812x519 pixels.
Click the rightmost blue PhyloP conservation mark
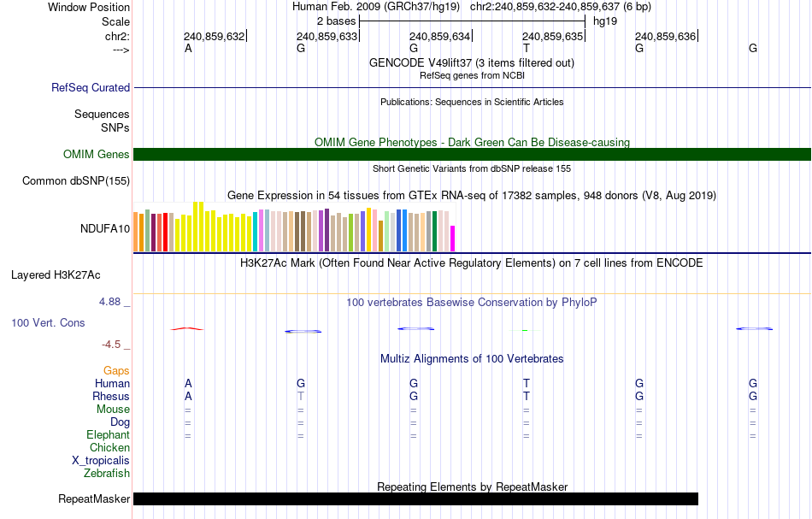(755, 329)
